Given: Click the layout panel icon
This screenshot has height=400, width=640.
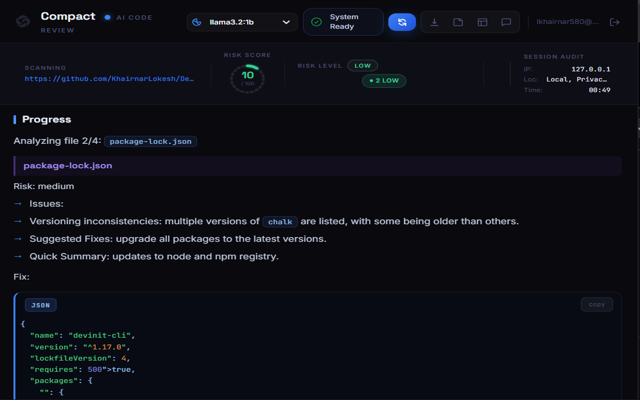Looking at the screenshot, I should coord(482,22).
